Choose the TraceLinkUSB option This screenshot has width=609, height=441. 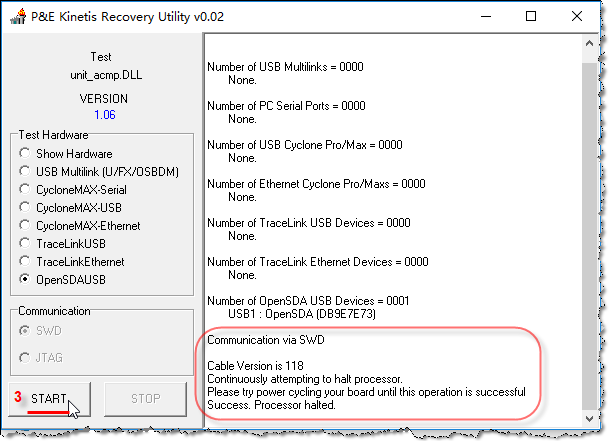pos(24,244)
